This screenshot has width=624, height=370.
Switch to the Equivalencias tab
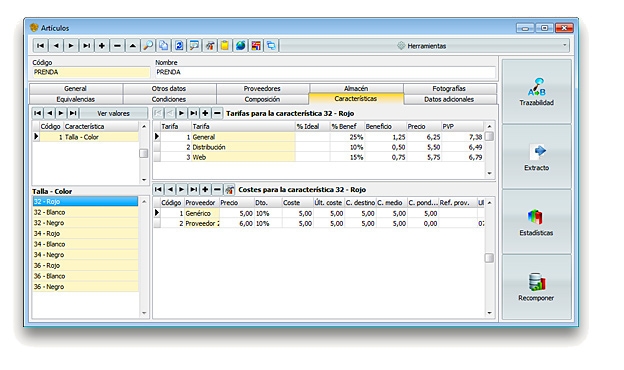click(75, 99)
